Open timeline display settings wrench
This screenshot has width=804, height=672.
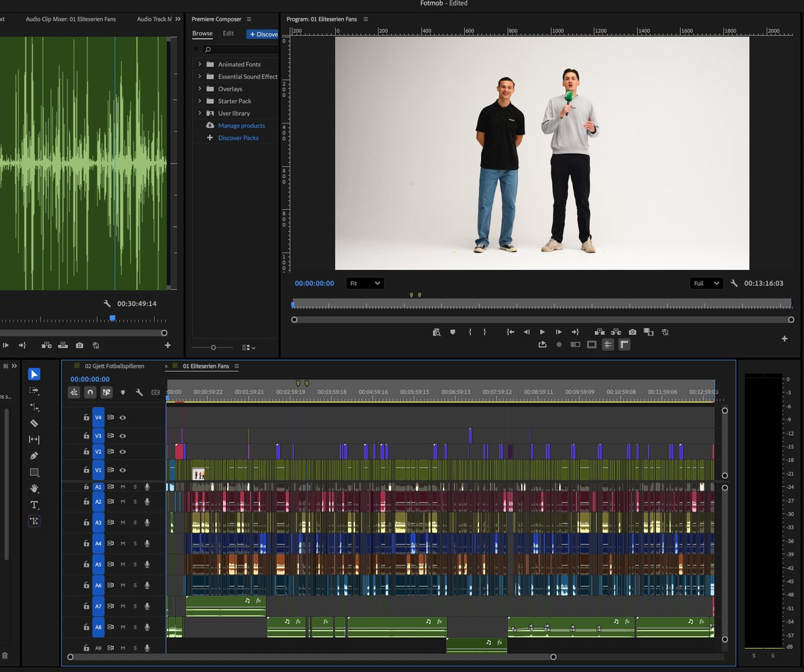click(x=139, y=393)
